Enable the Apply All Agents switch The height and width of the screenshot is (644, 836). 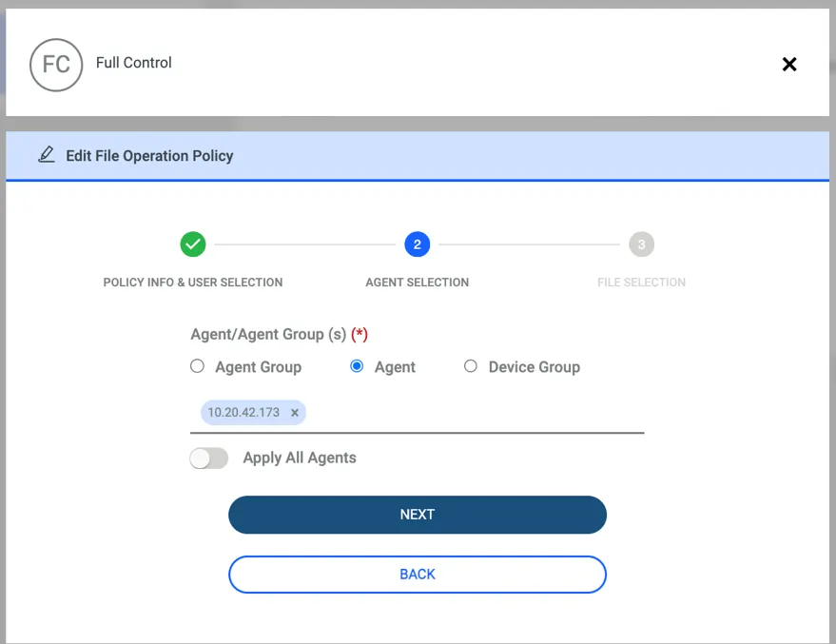point(209,458)
